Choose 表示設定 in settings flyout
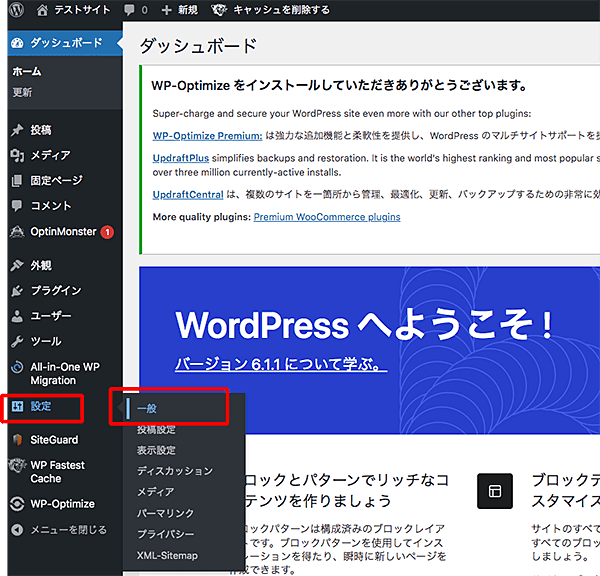The image size is (600, 576). tap(157, 450)
